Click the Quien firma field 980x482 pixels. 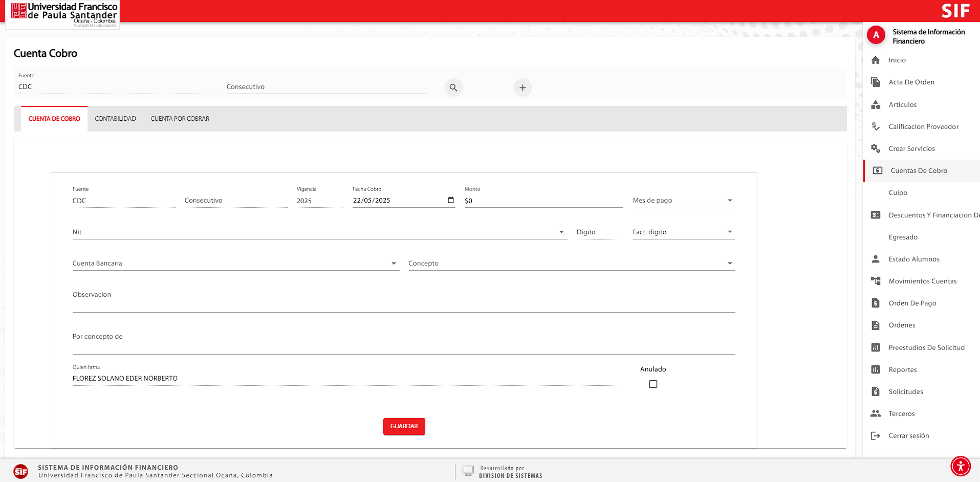(348, 378)
